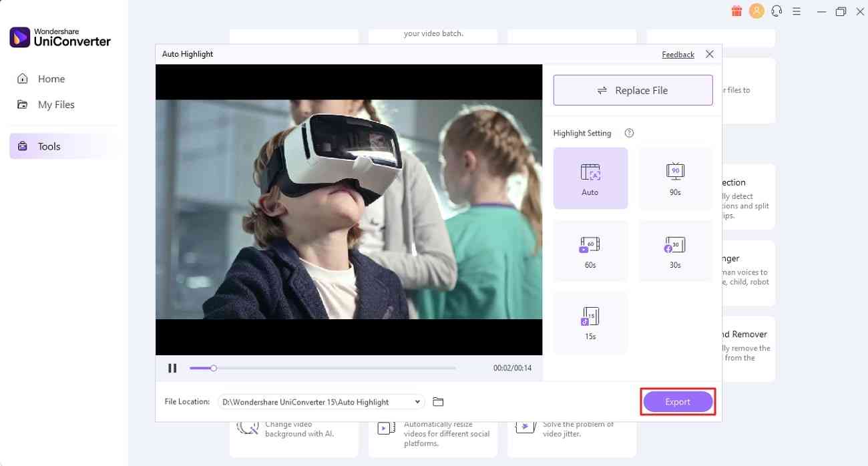Go to Home in sidebar

click(x=63, y=79)
